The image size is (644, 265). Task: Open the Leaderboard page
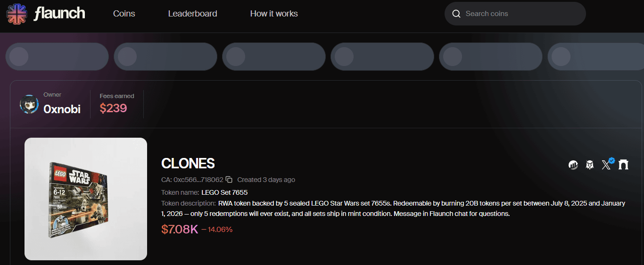tap(193, 14)
